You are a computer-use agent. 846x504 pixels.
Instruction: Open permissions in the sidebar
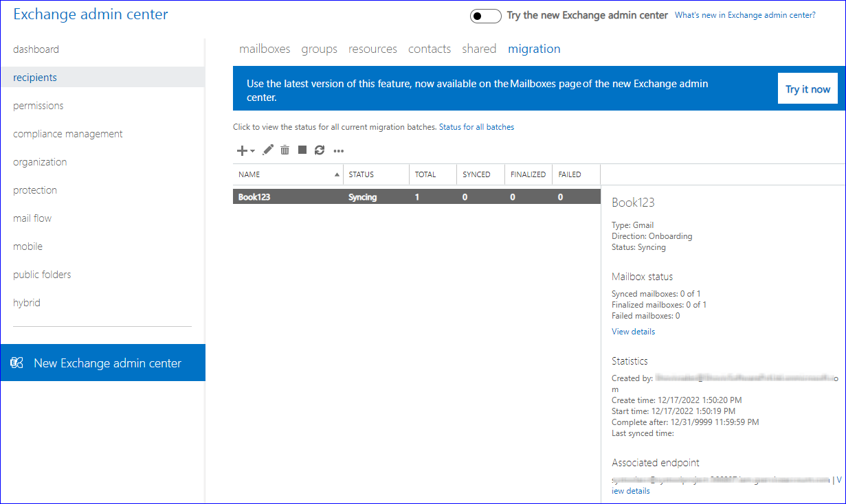(38, 106)
